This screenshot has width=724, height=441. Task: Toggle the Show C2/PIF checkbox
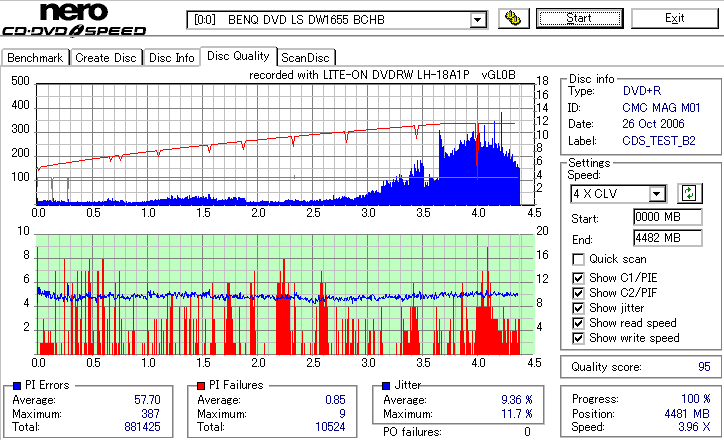tap(578, 293)
